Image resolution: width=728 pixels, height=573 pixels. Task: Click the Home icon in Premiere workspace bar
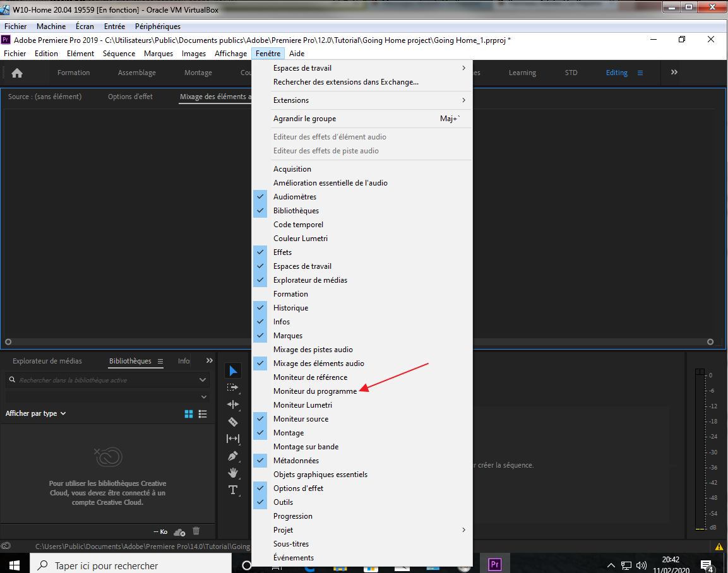click(17, 73)
